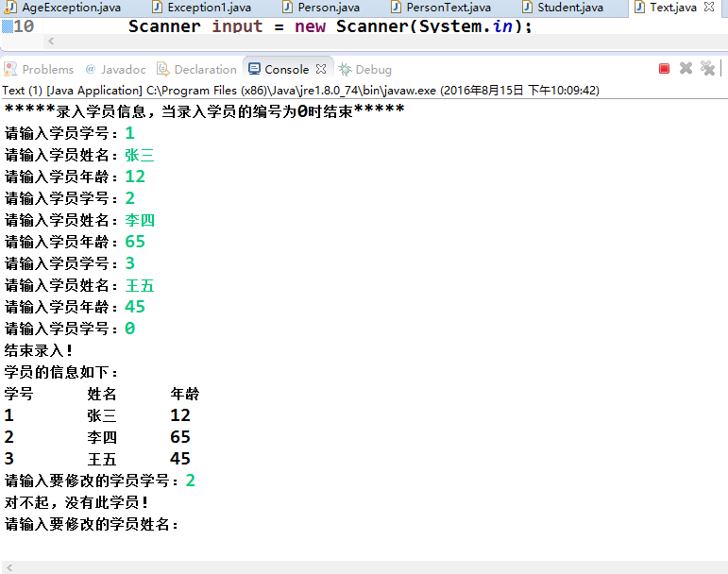Click the Declaration tab icon
Viewport: 728px width, 574px height.
click(163, 69)
